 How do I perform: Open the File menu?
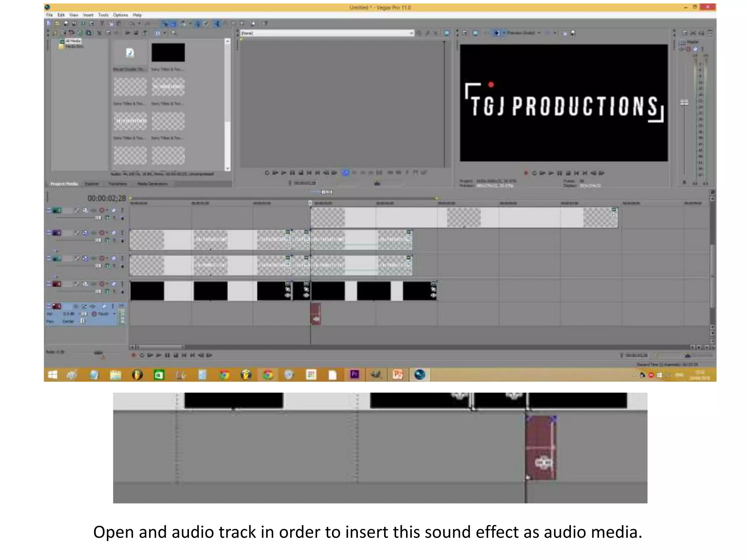49,15
